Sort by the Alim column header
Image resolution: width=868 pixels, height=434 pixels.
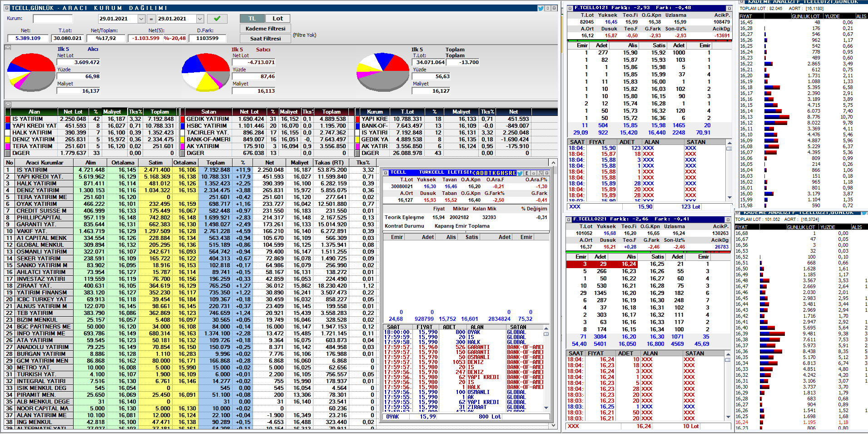(x=91, y=163)
